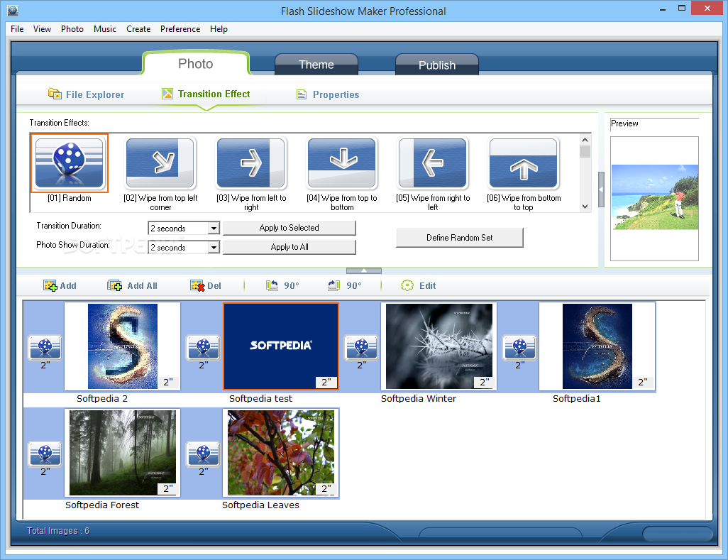This screenshot has width=728, height=560.
Task: Rotate photo 90° counterclockwise
Action: [282, 285]
